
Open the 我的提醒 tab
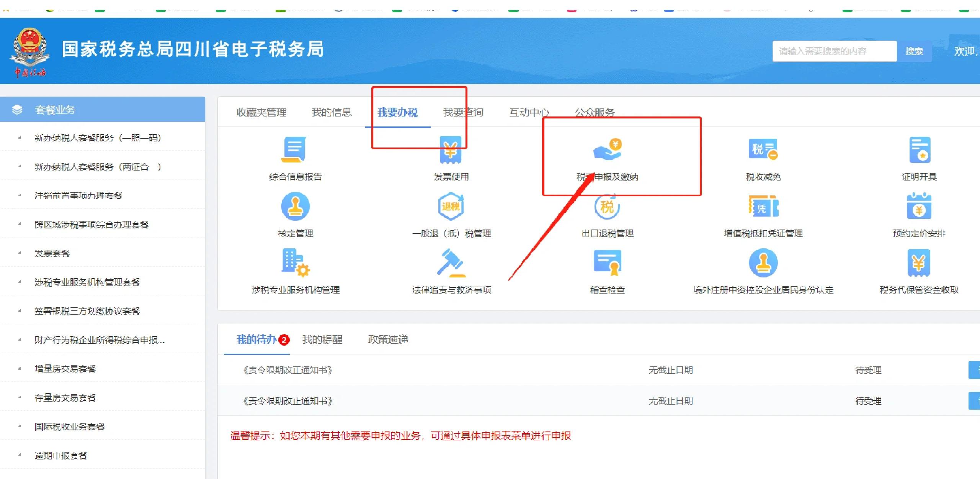[323, 340]
